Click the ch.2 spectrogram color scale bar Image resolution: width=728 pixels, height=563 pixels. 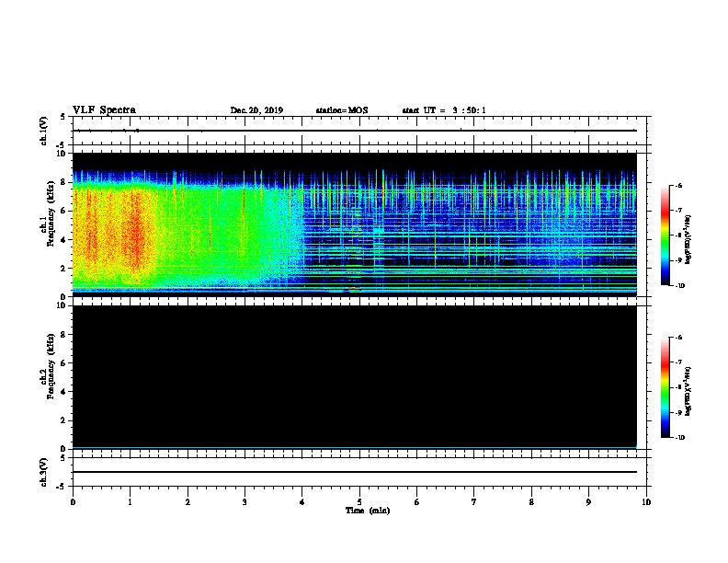click(665, 387)
